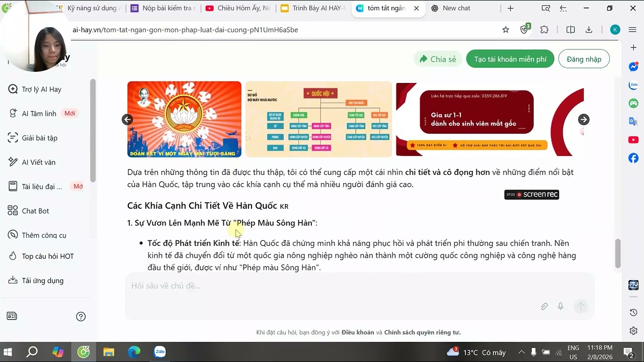Open Facebook in the browser side panel
The image size is (644, 362).
coord(633,158)
